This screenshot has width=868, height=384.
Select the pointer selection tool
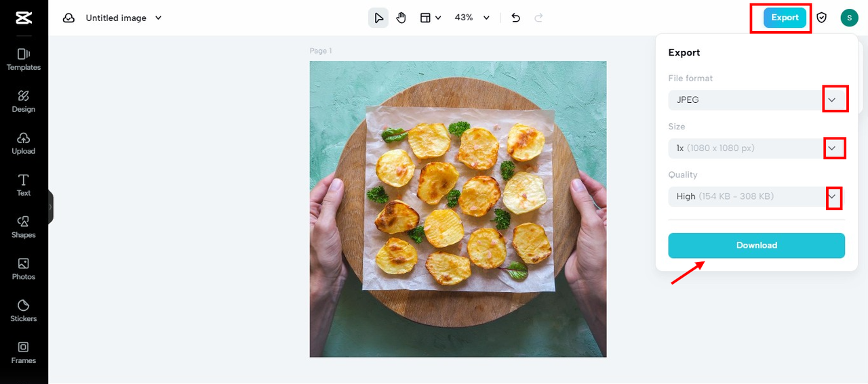(378, 18)
